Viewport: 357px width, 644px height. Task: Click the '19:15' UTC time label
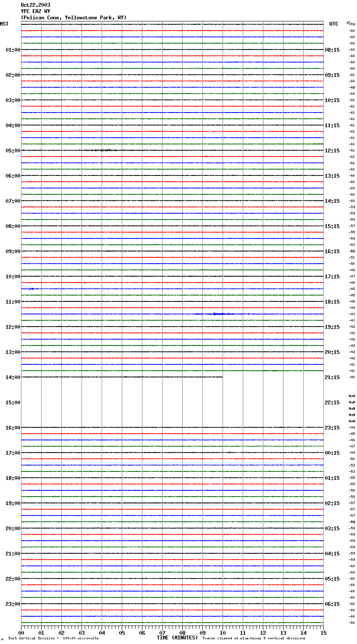pos(332,327)
